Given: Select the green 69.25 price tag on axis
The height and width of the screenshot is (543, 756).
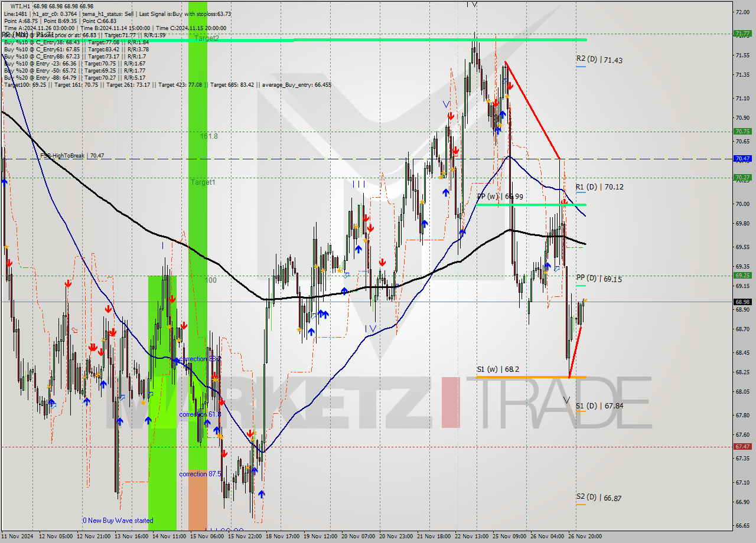Looking at the screenshot, I should [742, 275].
